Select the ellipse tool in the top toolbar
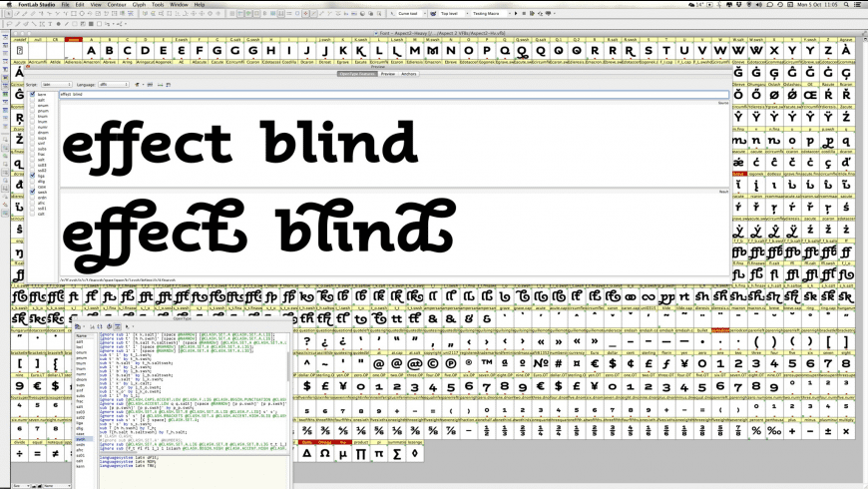The height and width of the screenshot is (489, 868). click(x=82, y=13)
